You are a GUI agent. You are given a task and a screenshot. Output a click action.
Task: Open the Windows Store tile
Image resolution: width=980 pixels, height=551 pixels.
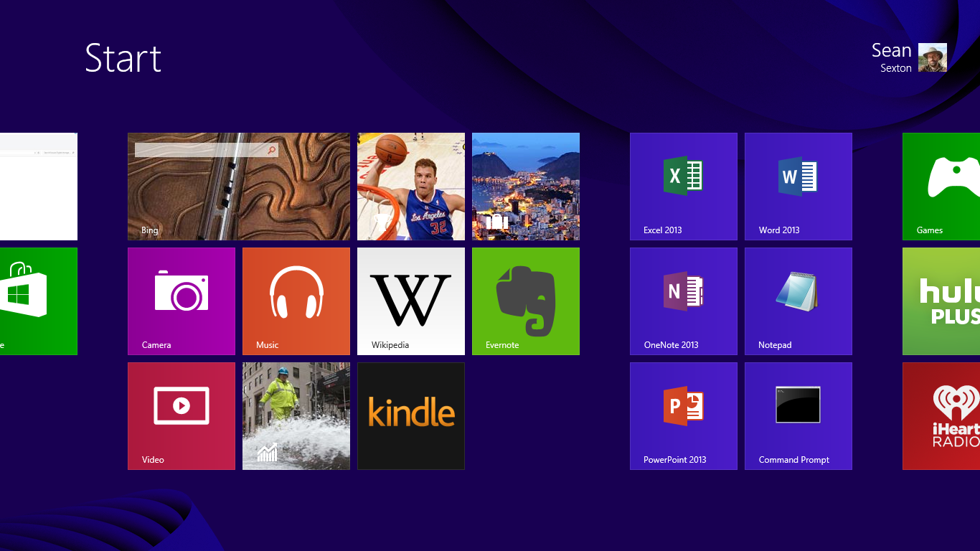tap(37, 301)
